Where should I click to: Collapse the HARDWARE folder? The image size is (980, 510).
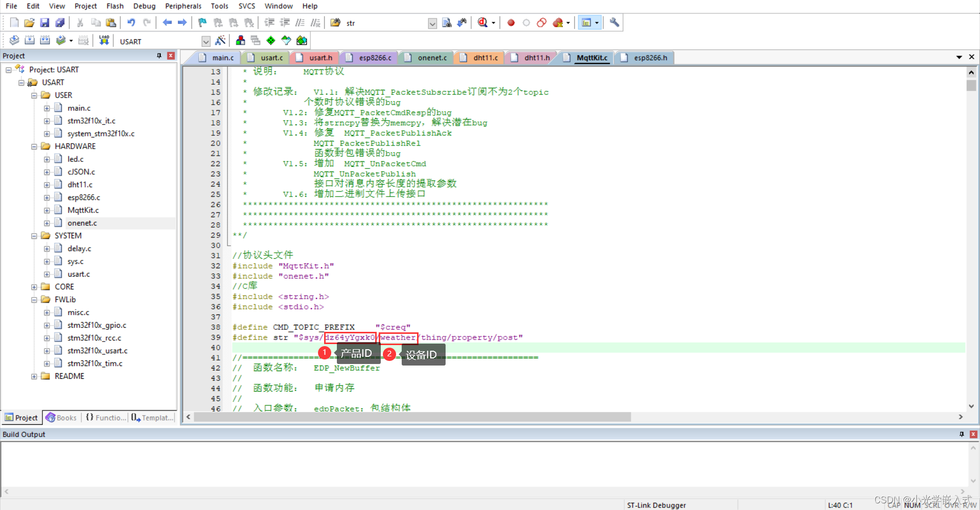click(34, 147)
